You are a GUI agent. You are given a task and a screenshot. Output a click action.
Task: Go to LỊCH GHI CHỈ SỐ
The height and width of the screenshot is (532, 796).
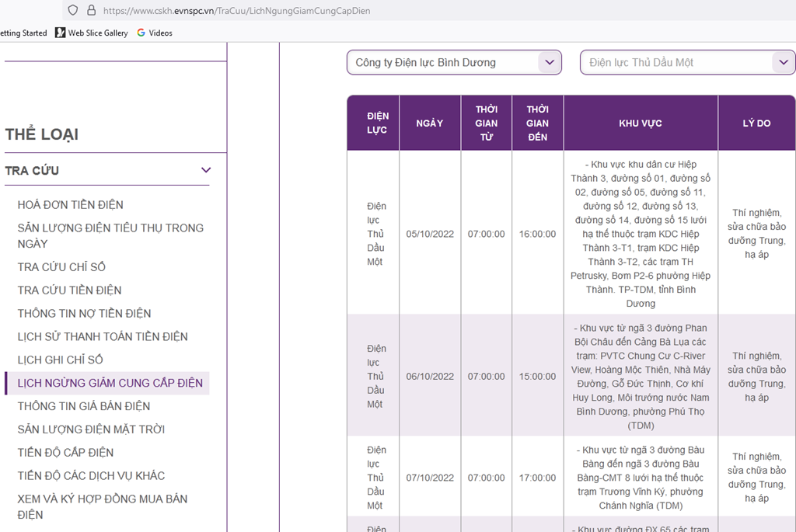point(60,360)
